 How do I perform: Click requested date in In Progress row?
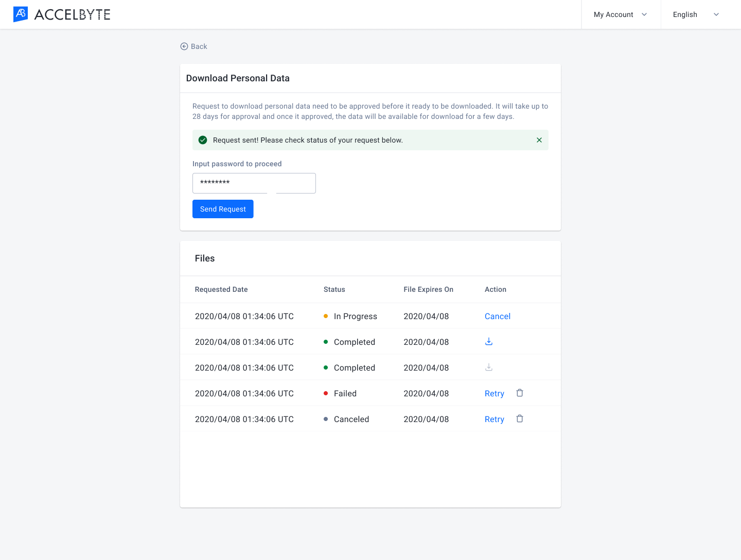tap(244, 316)
